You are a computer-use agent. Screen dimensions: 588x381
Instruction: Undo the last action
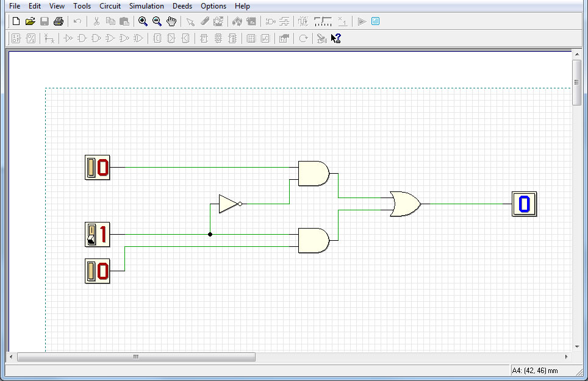tap(77, 21)
